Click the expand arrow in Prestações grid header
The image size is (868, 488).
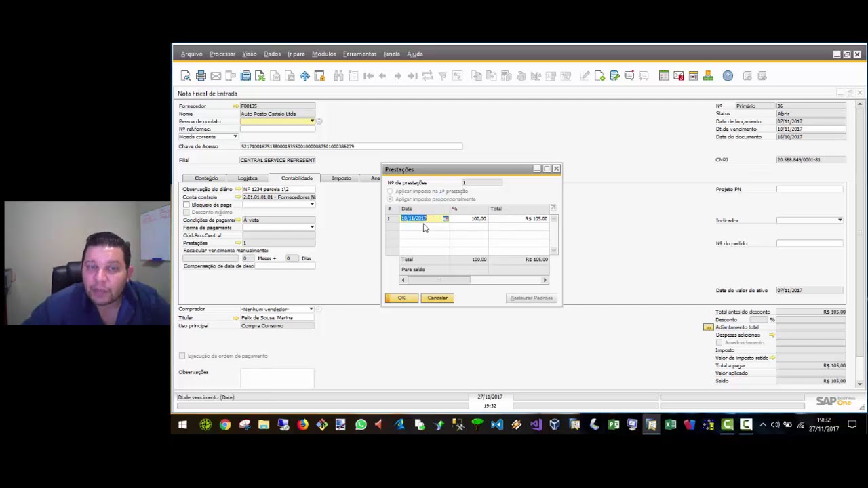553,208
